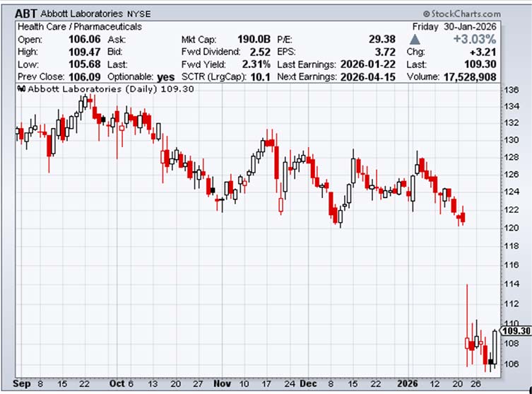Select the Open value 106.06
Viewport: 532px width, 394px height.
tap(85, 40)
